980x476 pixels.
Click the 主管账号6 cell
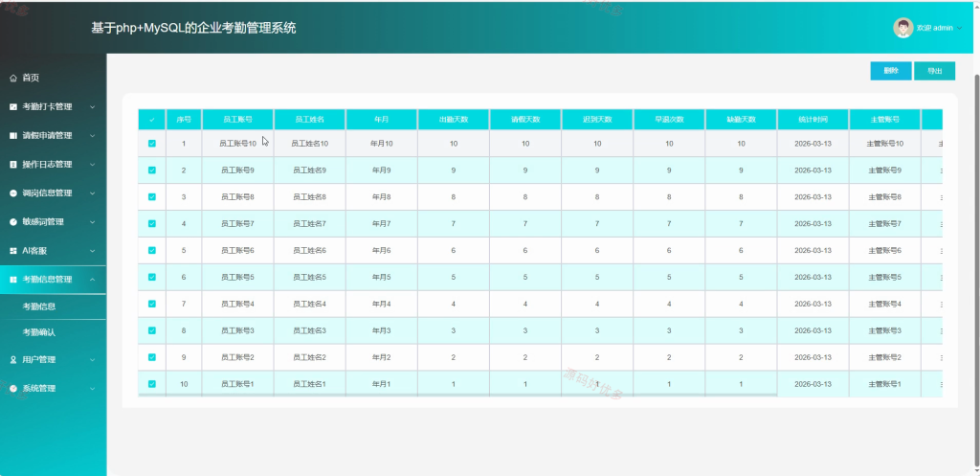coord(884,250)
